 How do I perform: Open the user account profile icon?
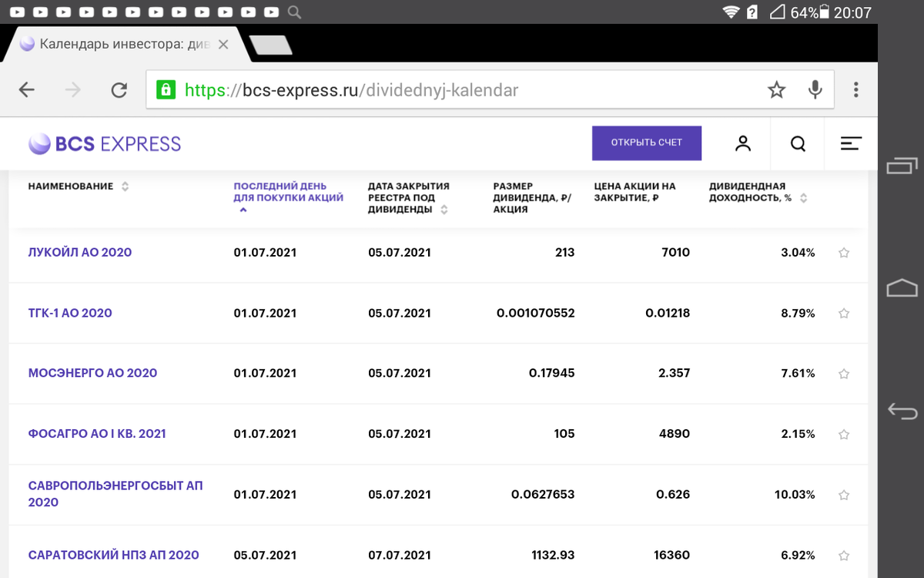click(x=743, y=143)
